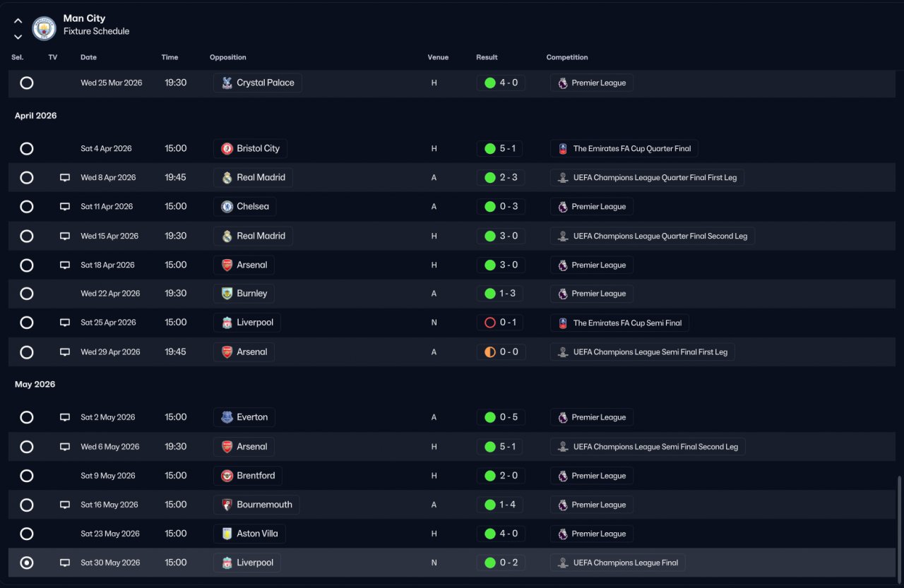Click the Burnley club crest
The image size is (904, 588).
227,294
